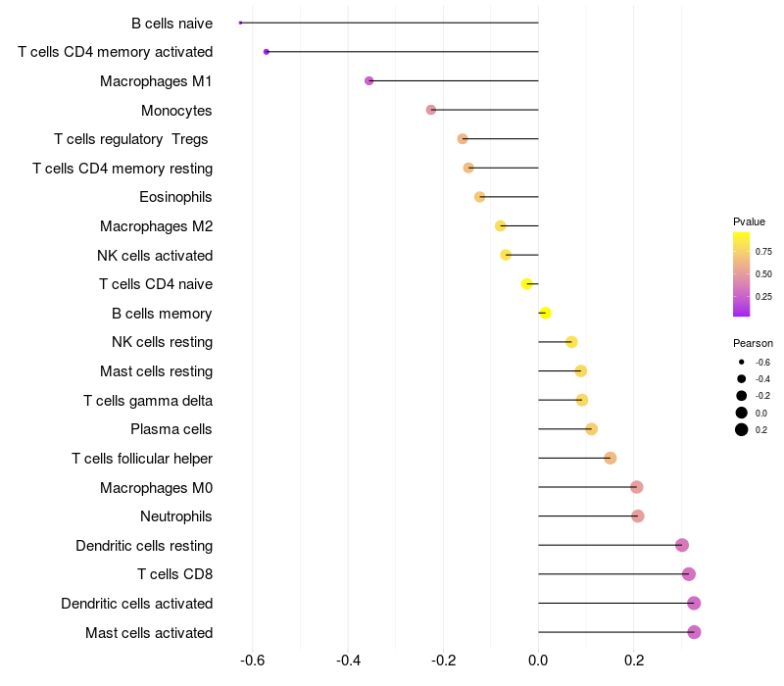Image resolution: width=784 pixels, height=686 pixels.
Task: Click the Eosinophils axis label
Action: 175,197
